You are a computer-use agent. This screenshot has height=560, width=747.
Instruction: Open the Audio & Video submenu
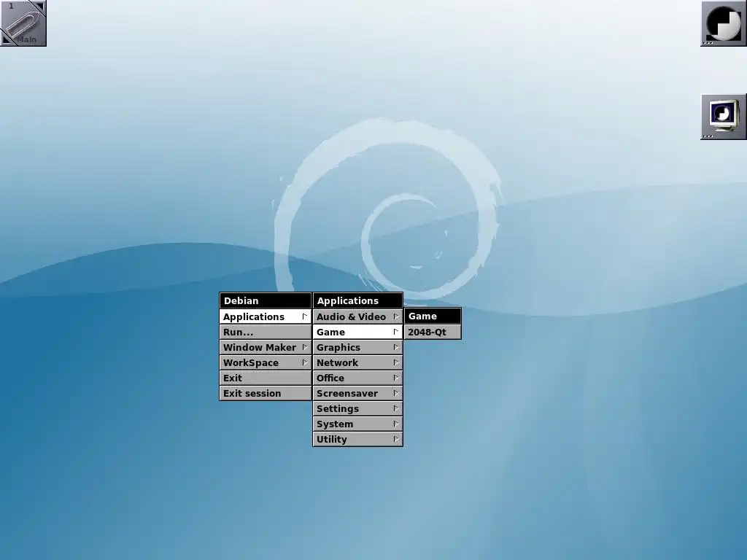coord(357,316)
